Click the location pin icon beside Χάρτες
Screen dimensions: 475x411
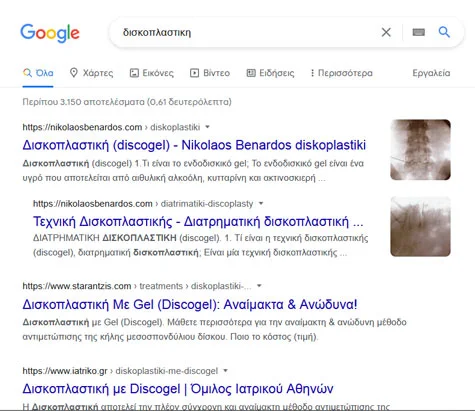(x=74, y=73)
